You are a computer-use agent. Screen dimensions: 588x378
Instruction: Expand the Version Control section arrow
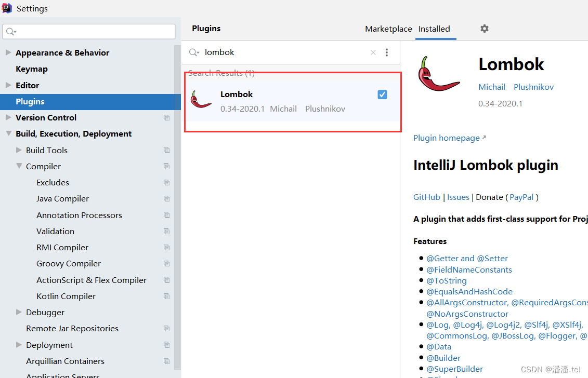pyautogui.click(x=8, y=118)
